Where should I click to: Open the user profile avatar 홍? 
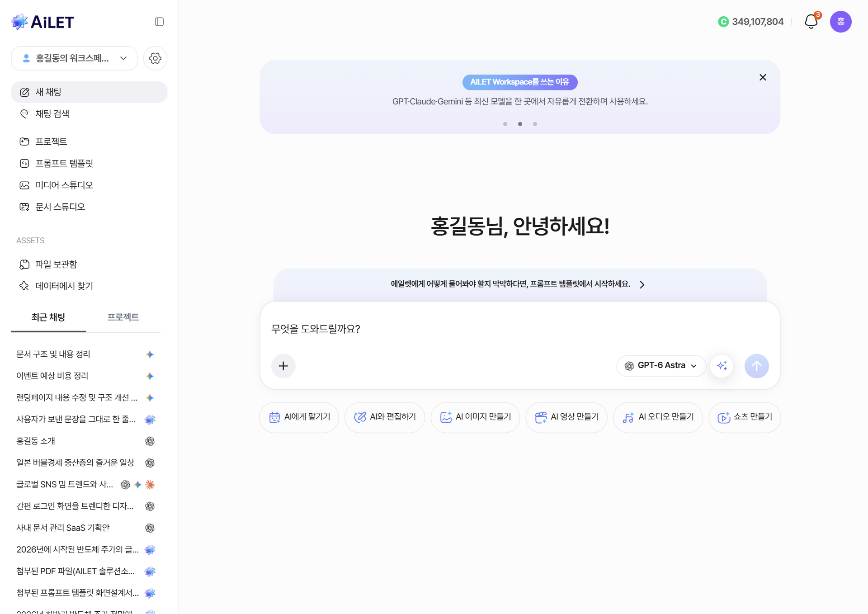(x=841, y=22)
